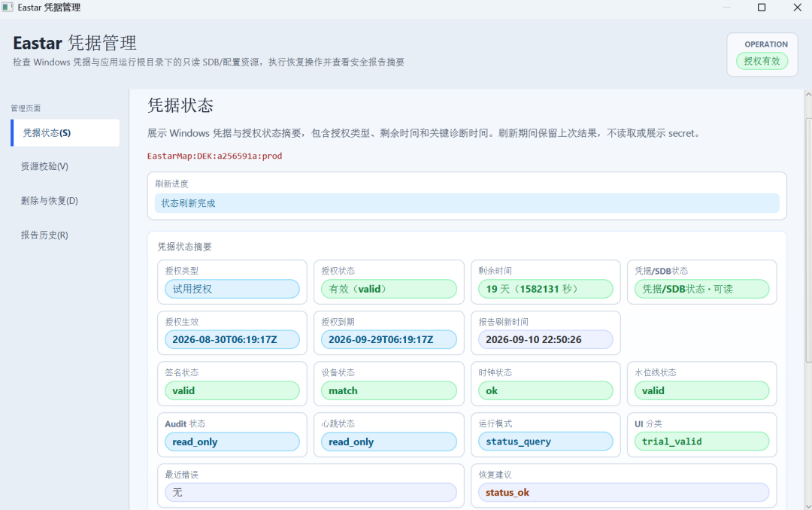
Task: Click the 心跳状态 read_only value
Action: tap(389, 442)
